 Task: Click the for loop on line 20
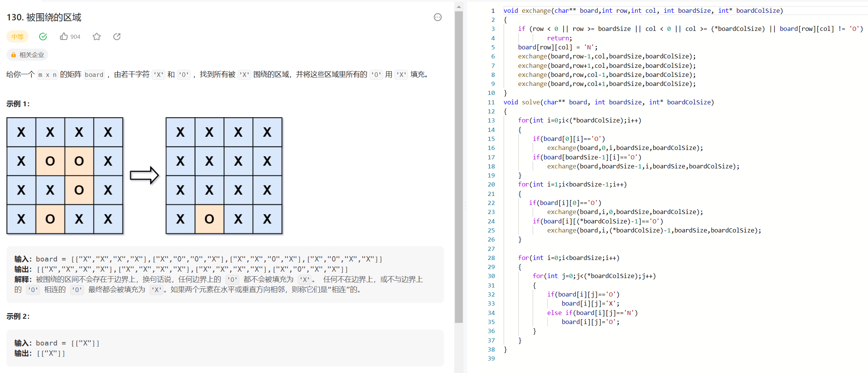(573, 184)
